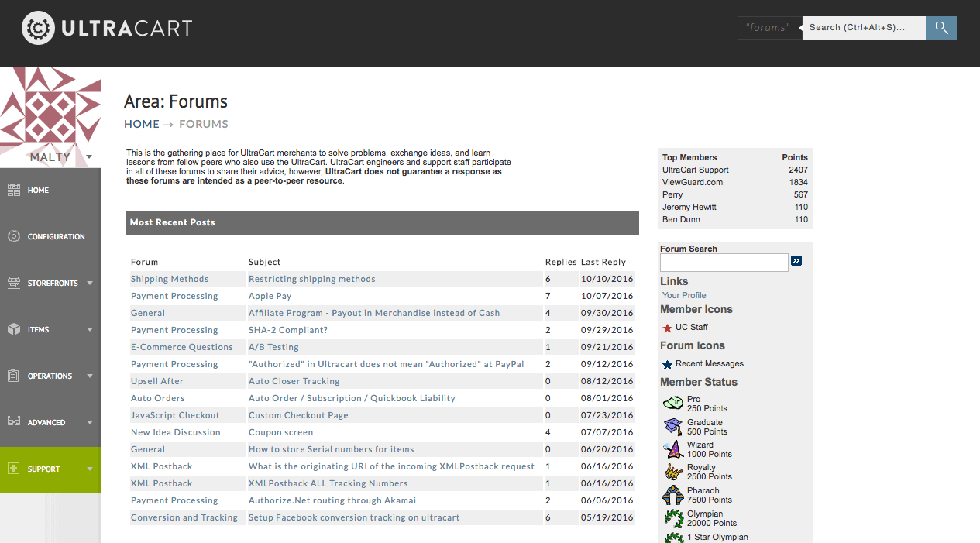The width and height of the screenshot is (980, 543).
Task: Open the Restricting shipping methods post
Action: [312, 279]
